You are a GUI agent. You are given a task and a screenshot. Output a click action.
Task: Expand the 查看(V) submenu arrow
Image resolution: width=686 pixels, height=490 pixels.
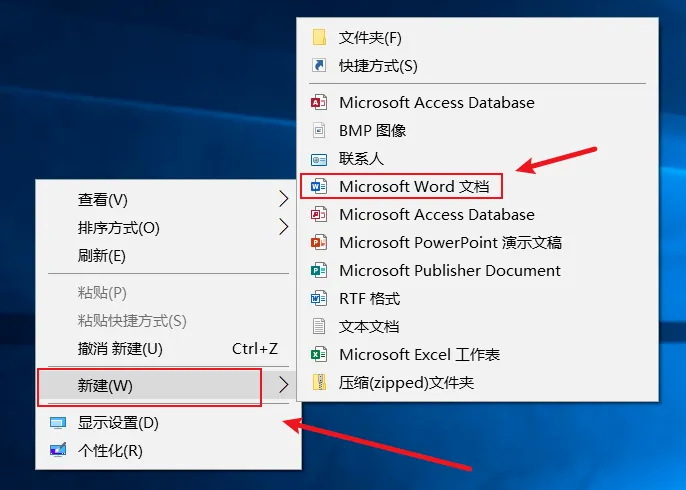(284, 199)
